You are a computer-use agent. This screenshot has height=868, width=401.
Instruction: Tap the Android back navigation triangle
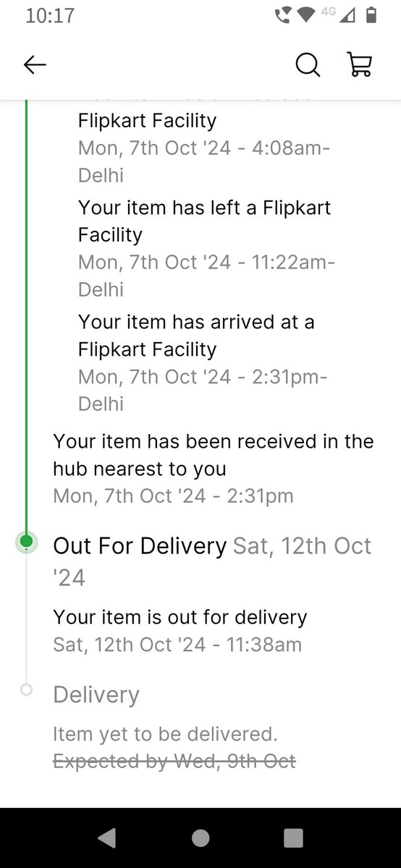pyautogui.click(x=107, y=838)
